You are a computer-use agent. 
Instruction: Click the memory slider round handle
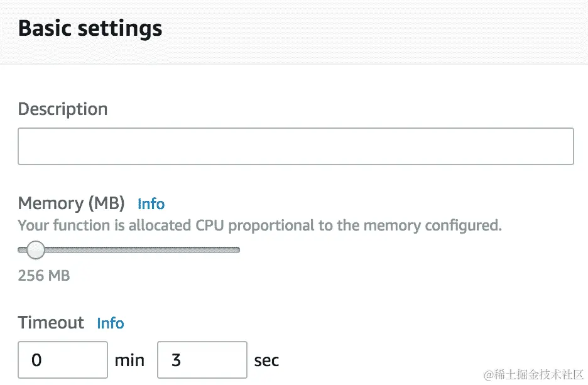tap(36, 250)
